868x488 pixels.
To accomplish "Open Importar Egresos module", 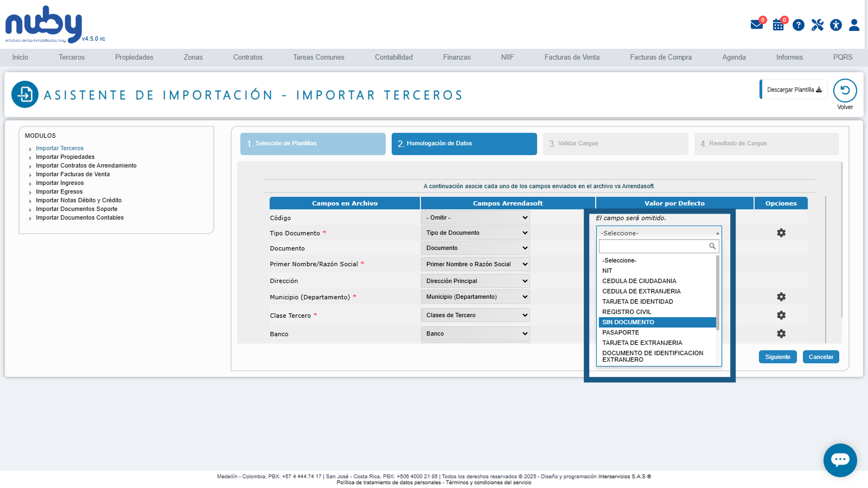I will point(59,191).
